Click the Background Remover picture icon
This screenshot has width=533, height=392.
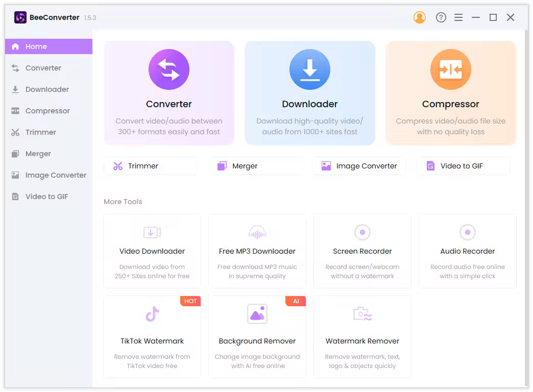pyautogui.click(x=257, y=314)
